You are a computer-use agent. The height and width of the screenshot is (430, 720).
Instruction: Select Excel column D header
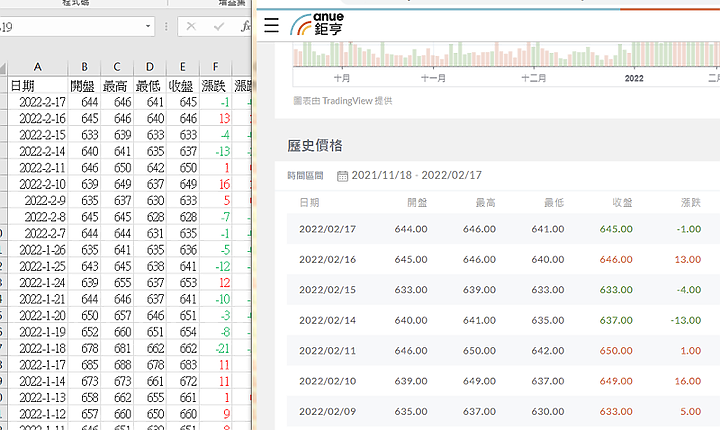150,67
